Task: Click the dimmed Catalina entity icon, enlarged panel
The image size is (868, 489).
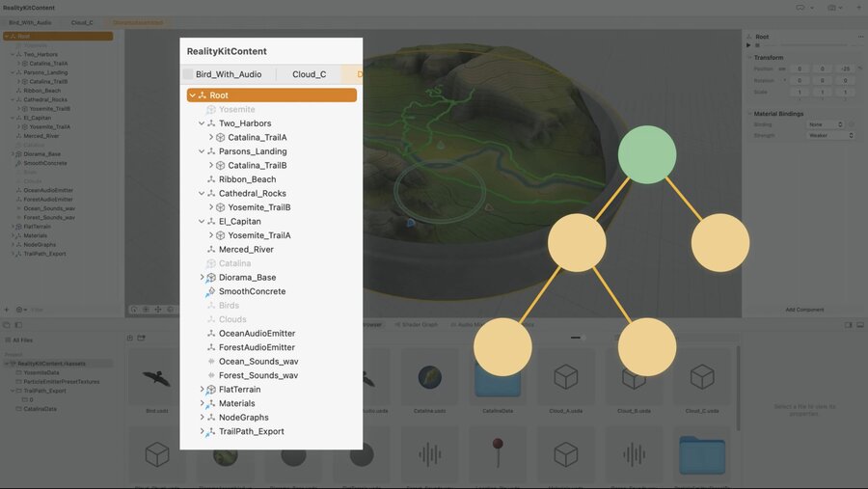Action: tap(211, 263)
